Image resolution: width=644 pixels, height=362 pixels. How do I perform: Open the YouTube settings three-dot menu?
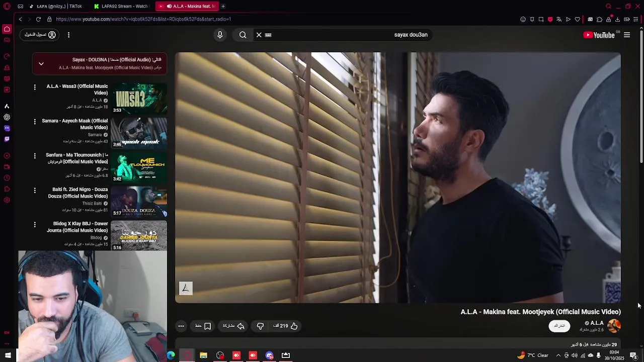pyautogui.click(x=68, y=35)
